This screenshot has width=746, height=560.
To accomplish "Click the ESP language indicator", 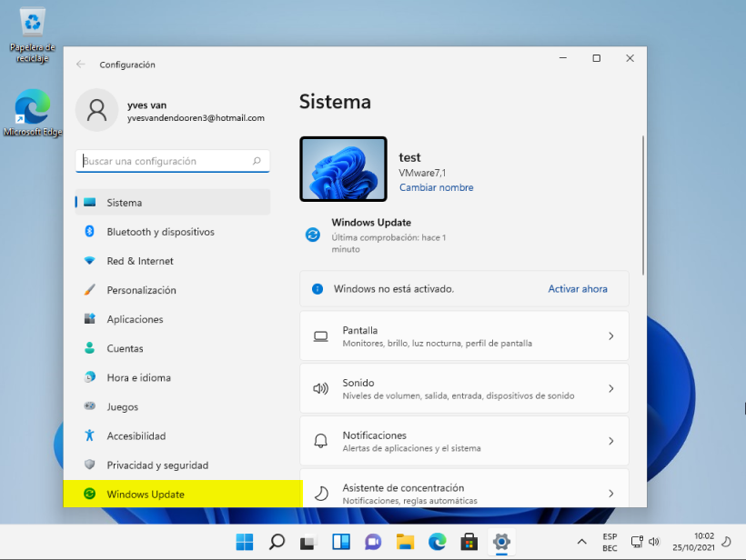I will [x=610, y=536].
